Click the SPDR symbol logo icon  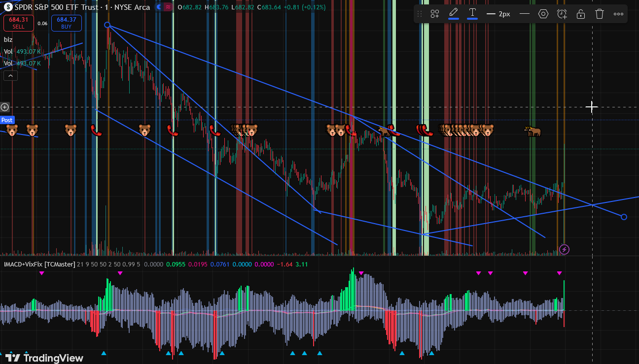coord(8,7)
